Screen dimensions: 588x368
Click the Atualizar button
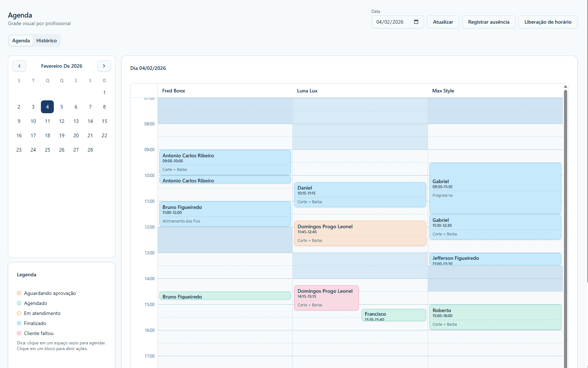[443, 22]
